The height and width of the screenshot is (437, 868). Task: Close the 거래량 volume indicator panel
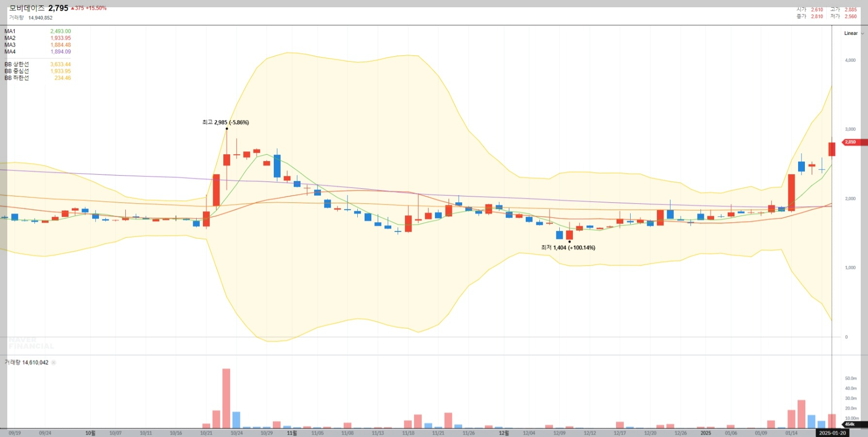(53, 363)
